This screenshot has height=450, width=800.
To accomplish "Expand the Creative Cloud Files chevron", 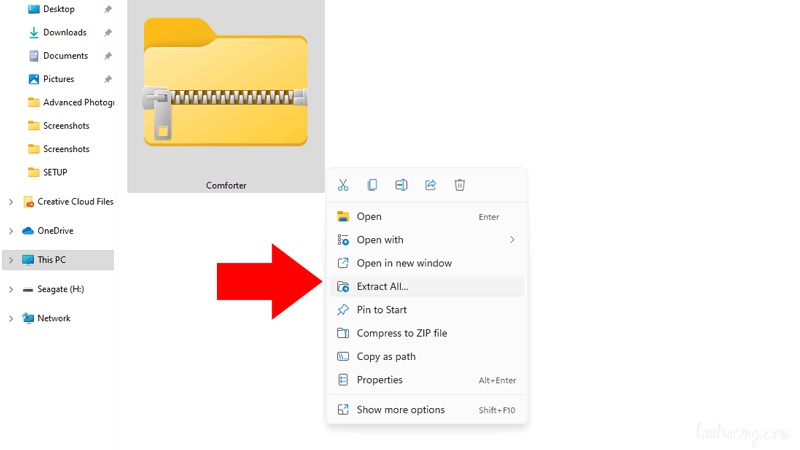I will [x=11, y=202].
